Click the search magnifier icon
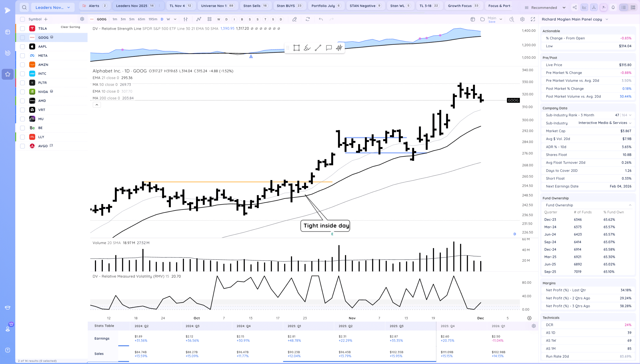Viewport: 640px width, 364px height. pyautogui.click(x=24, y=7)
